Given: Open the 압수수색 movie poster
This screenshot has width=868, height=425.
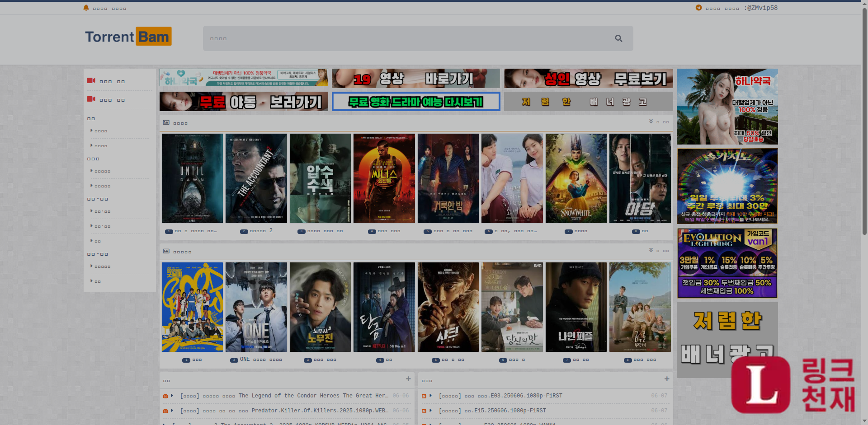Looking at the screenshot, I should pos(320,178).
